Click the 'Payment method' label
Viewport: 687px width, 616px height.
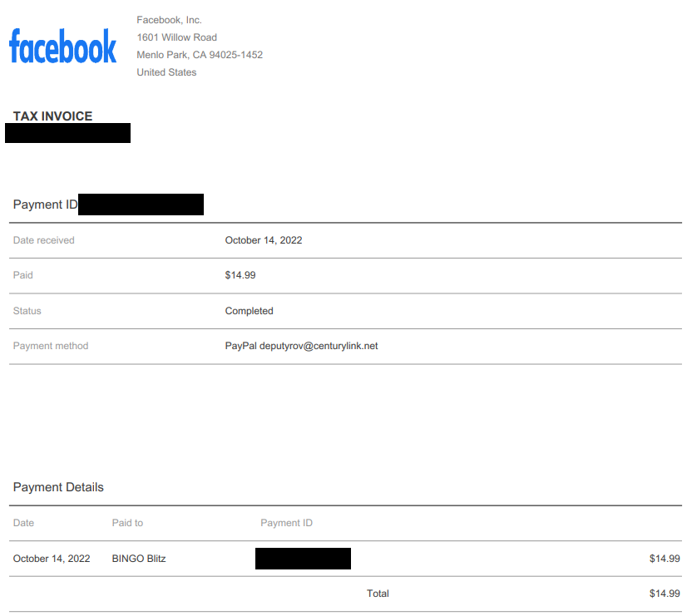pyautogui.click(x=50, y=346)
